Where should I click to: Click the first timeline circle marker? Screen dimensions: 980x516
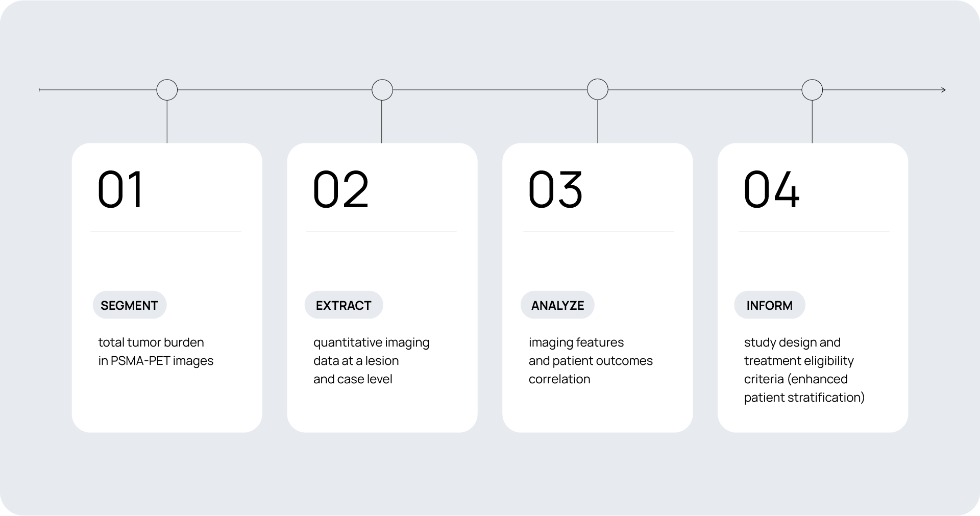pyautogui.click(x=167, y=90)
